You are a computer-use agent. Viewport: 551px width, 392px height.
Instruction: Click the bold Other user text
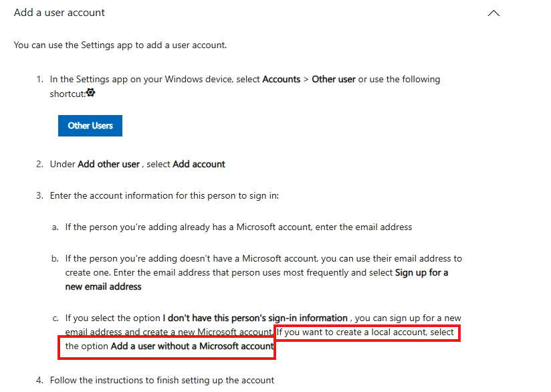[x=334, y=80]
